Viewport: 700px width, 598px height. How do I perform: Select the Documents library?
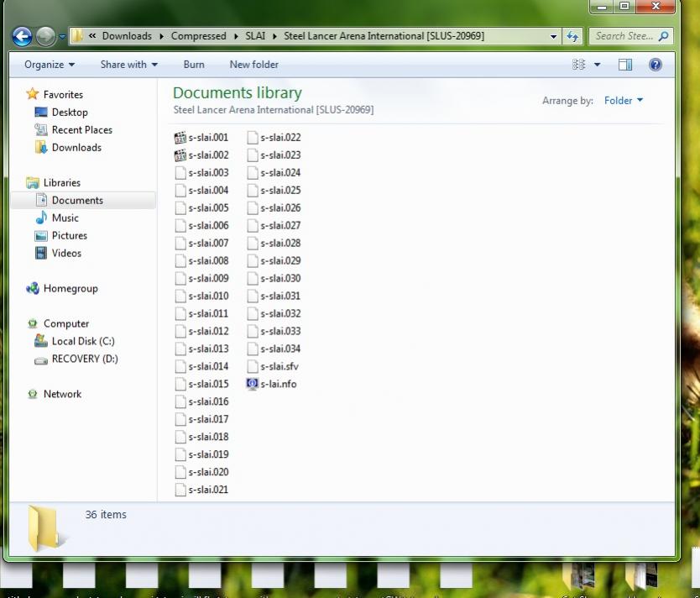click(83, 200)
